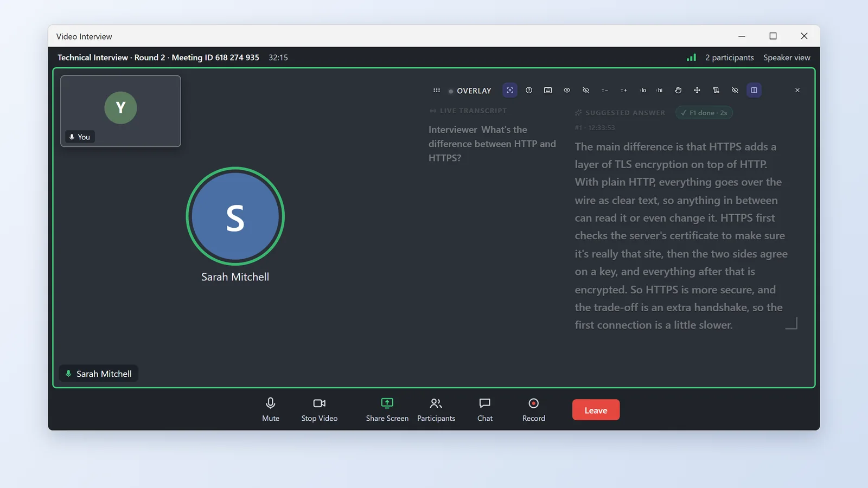Switch layout via Speaker view
Viewport: 868px width, 488px height.
pos(787,57)
